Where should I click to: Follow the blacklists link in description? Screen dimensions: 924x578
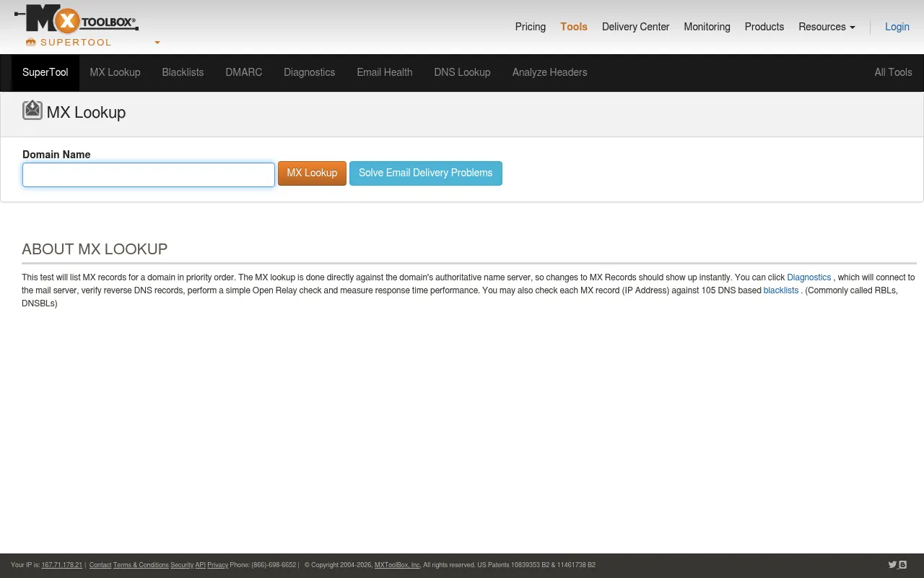coord(781,290)
